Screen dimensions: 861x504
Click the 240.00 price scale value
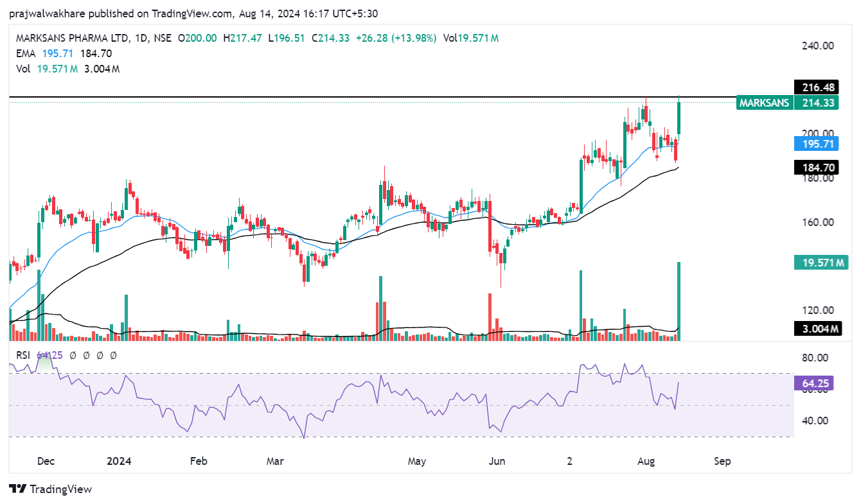click(x=818, y=46)
